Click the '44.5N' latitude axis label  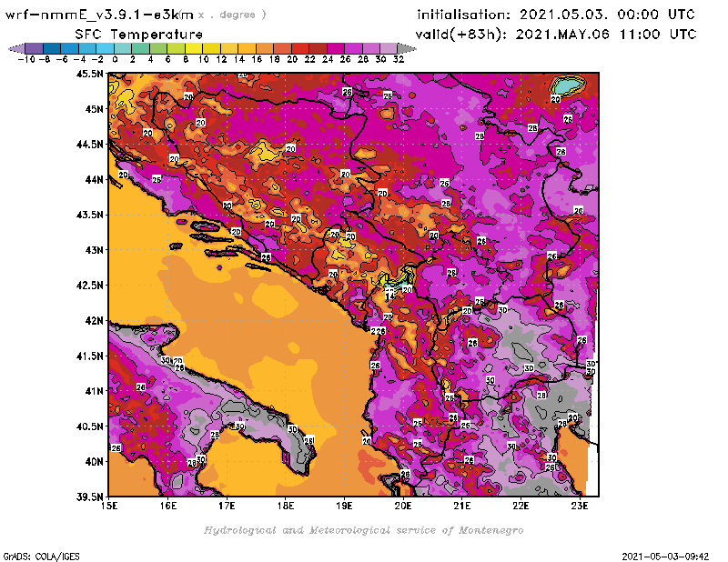tap(89, 145)
